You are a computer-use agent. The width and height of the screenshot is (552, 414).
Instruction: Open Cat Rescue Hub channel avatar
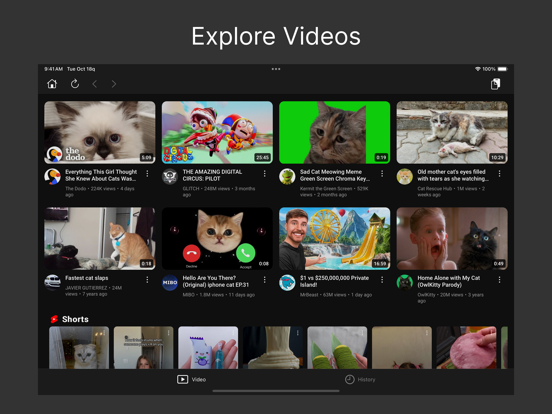click(405, 176)
